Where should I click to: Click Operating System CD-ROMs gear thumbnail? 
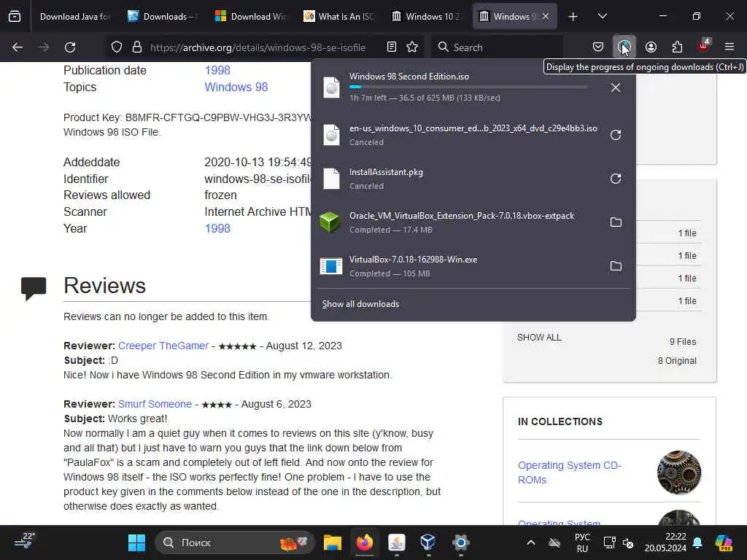click(x=679, y=472)
